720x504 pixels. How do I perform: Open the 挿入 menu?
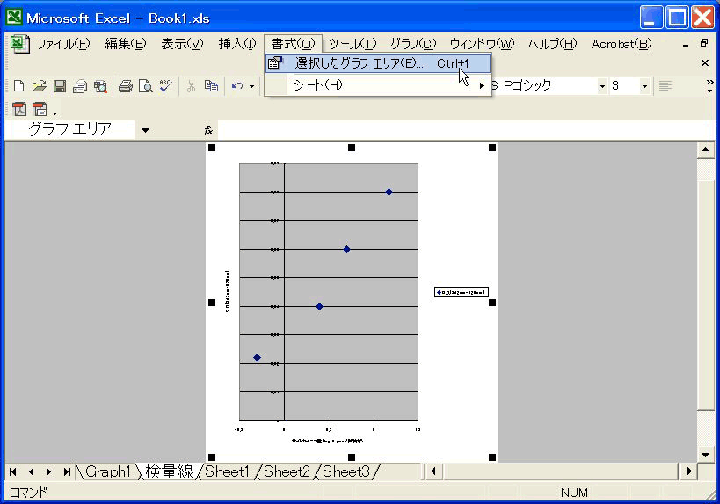[x=238, y=43]
